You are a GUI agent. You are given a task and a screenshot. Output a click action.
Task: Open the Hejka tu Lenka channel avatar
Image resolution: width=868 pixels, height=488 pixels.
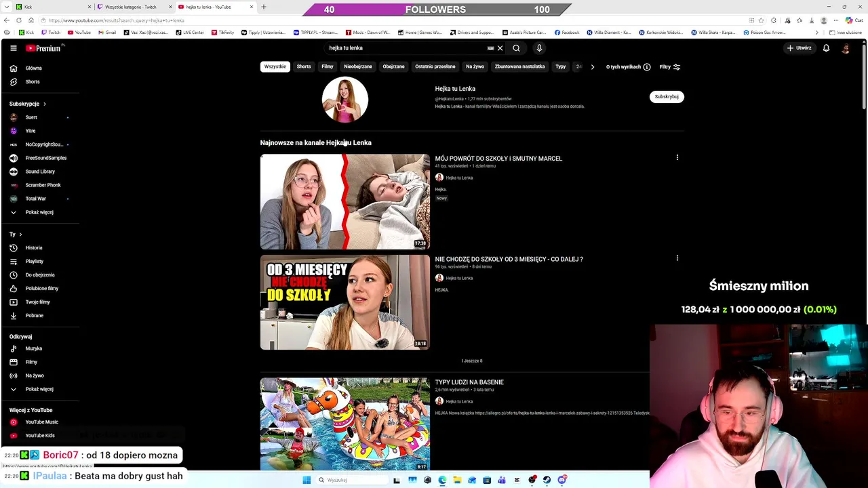coord(345,100)
